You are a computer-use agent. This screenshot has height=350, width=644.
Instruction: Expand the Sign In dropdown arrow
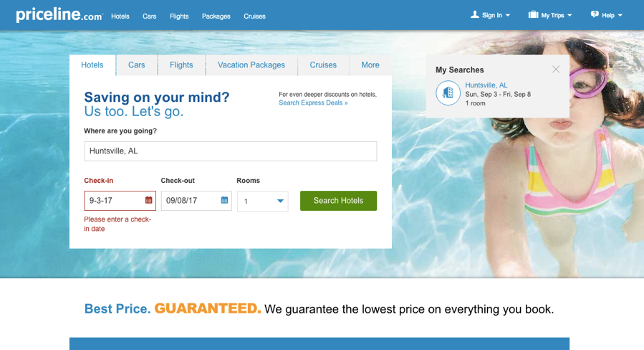508,16
